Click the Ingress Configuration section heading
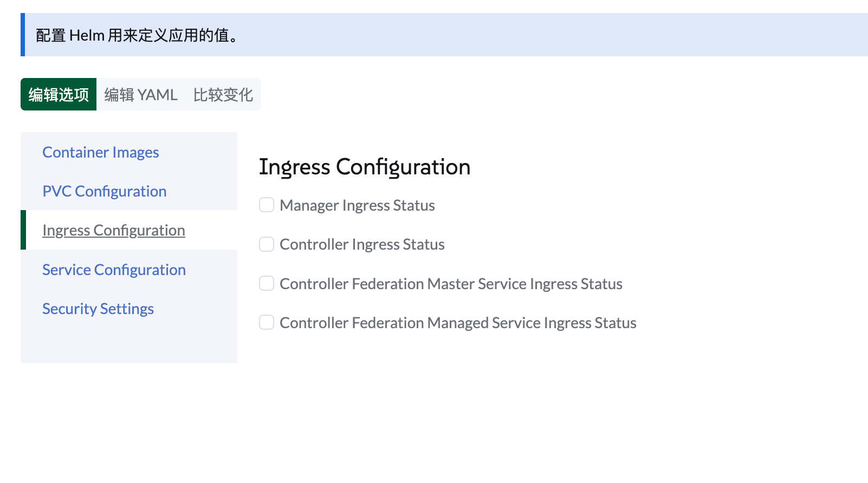 [365, 167]
